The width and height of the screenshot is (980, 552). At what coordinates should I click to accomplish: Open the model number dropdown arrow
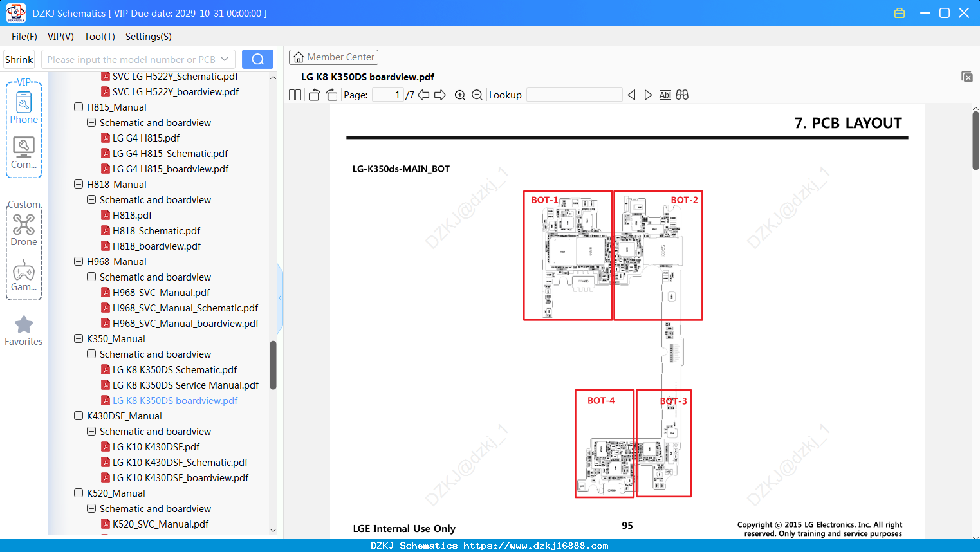[225, 59]
